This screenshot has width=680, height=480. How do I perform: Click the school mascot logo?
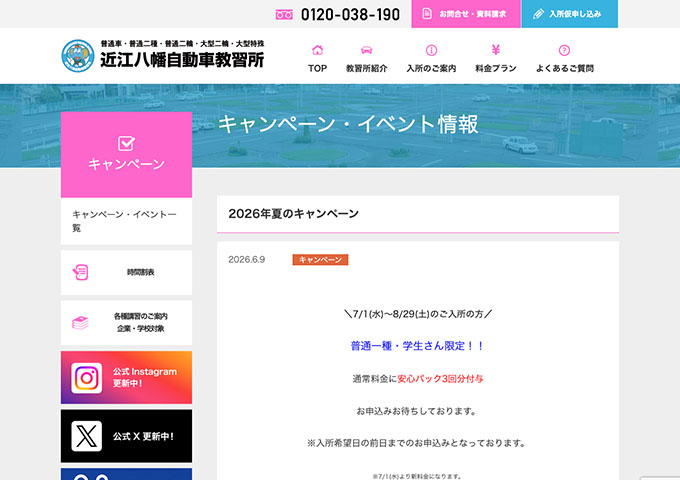click(78, 56)
